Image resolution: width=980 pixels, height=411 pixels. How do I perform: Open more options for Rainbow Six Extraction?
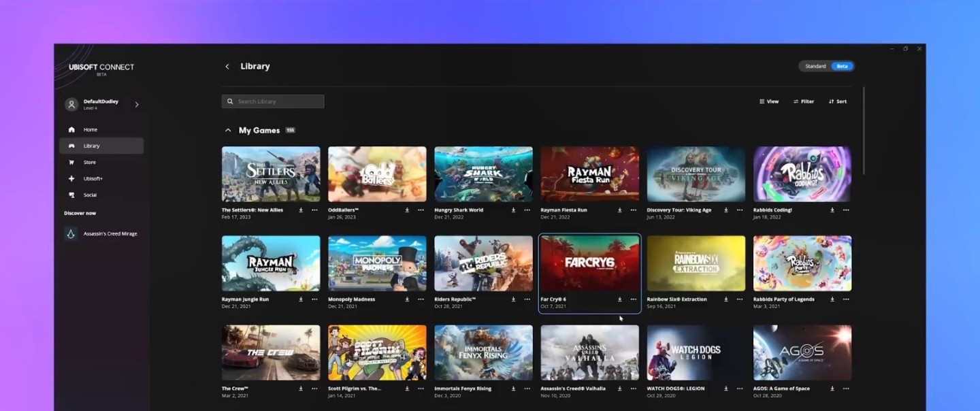tap(739, 299)
